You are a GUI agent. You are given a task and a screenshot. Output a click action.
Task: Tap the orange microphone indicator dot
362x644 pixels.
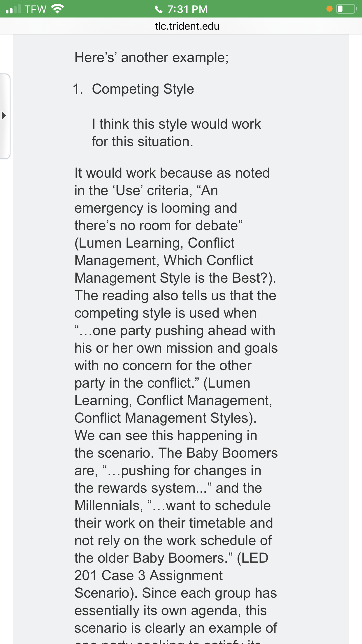coord(329,9)
